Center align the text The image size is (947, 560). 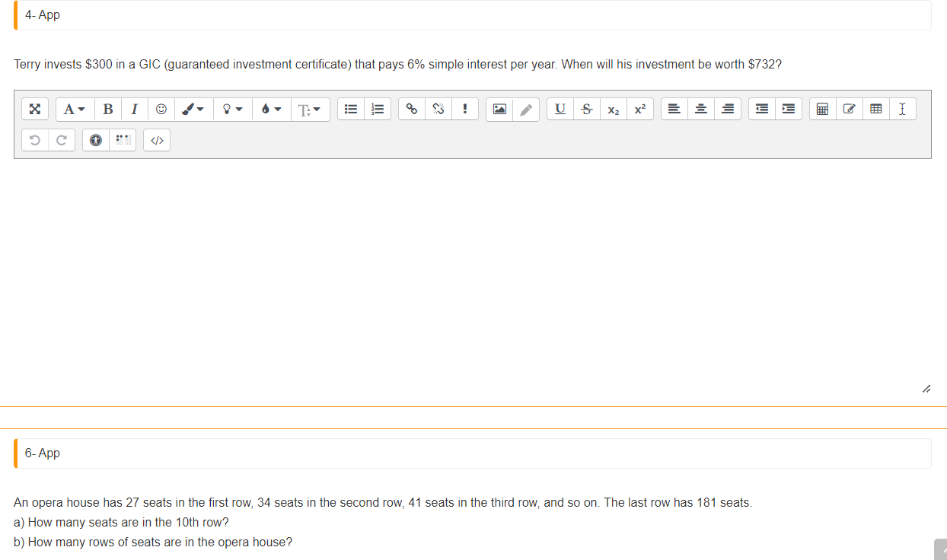point(701,110)
